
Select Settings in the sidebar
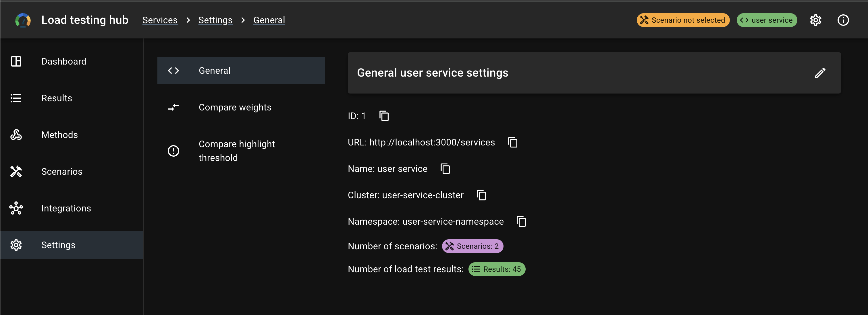tap(72, 245)
